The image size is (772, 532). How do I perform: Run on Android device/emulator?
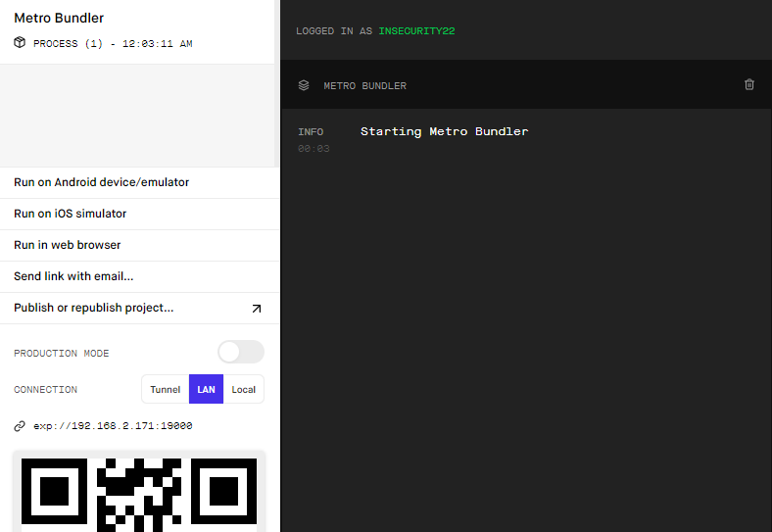pos(140,183)
